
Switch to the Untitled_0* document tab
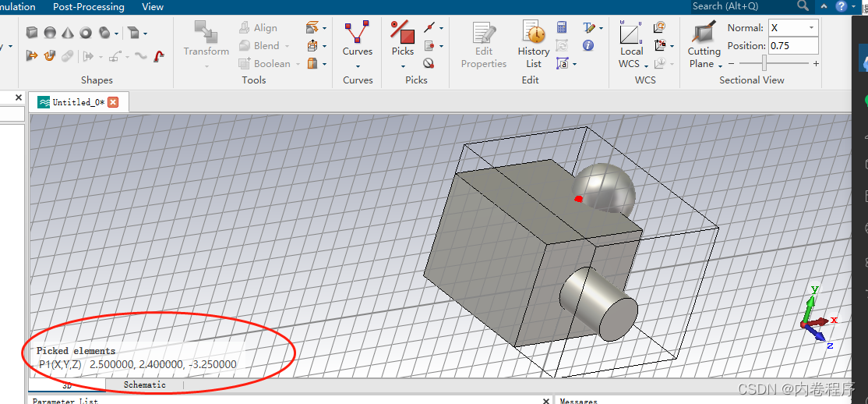78,102
